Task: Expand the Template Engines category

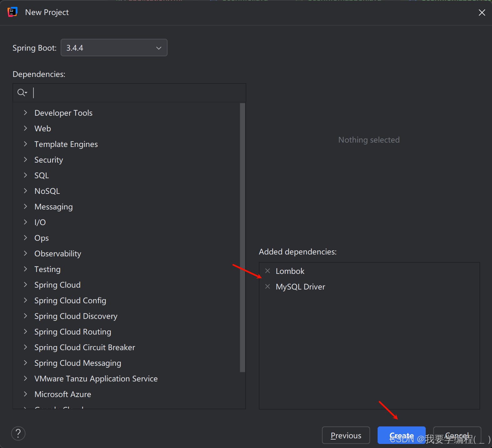Action: coord(25,144)
